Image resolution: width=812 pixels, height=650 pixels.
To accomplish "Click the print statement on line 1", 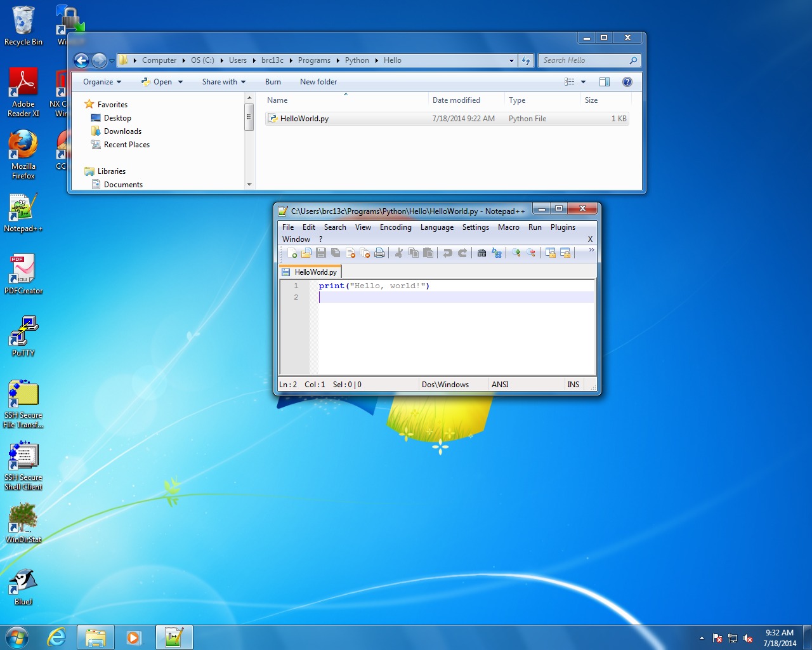I will tap(374, 286).
